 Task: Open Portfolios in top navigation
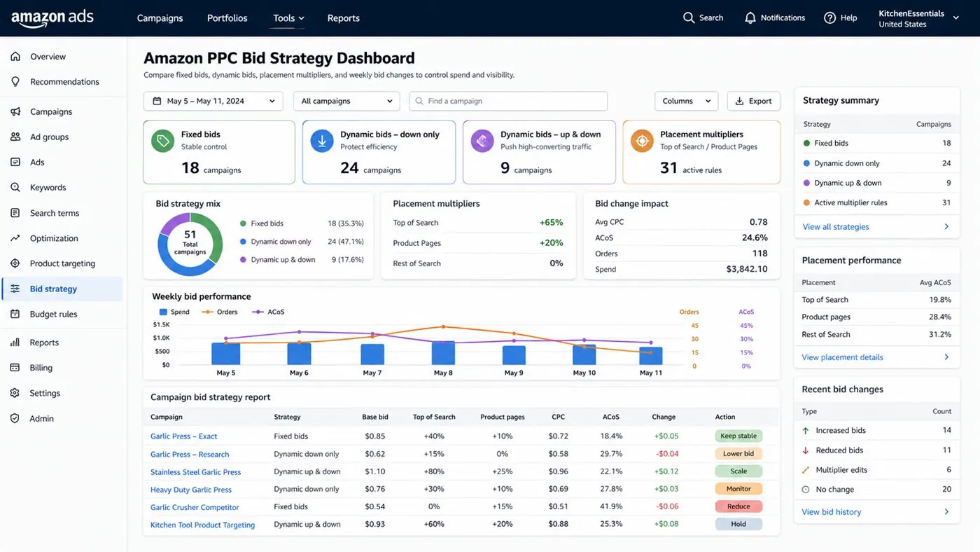(x=227, y=18)
